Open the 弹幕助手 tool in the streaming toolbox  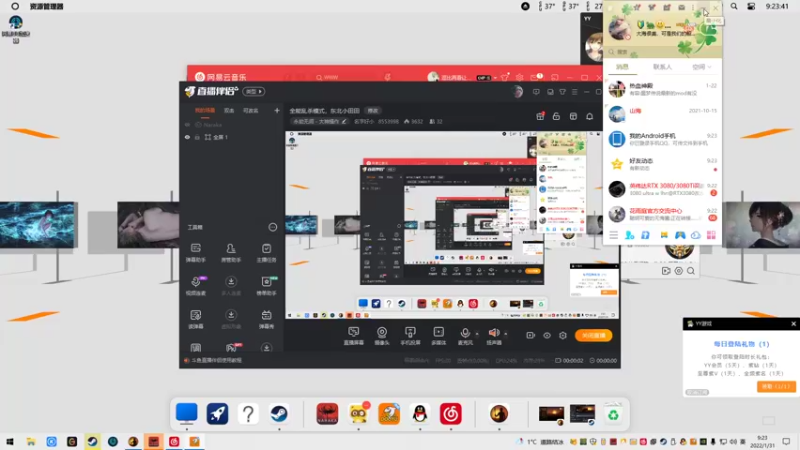(195, 253)
